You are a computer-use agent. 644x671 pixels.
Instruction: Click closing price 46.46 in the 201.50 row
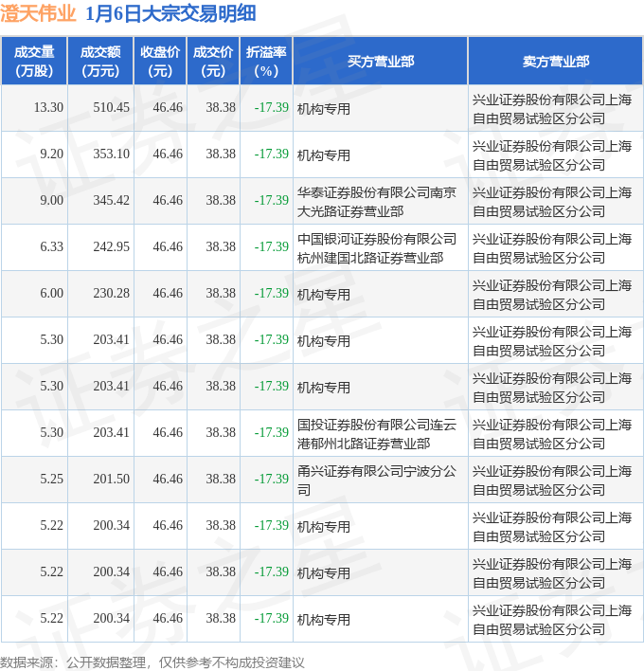(x=168, y=479)
